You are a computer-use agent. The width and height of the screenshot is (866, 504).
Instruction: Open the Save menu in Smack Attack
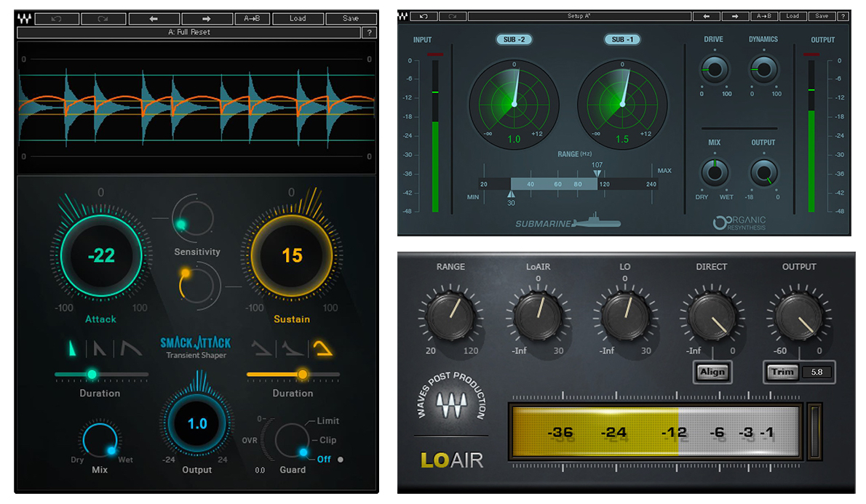351,18
